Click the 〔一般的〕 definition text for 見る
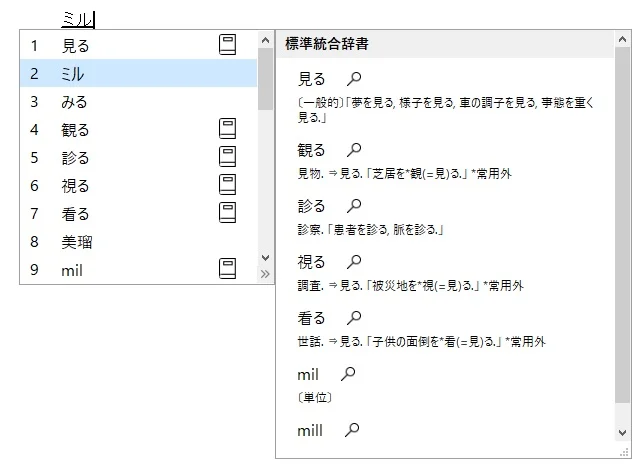 click(446, 110)
